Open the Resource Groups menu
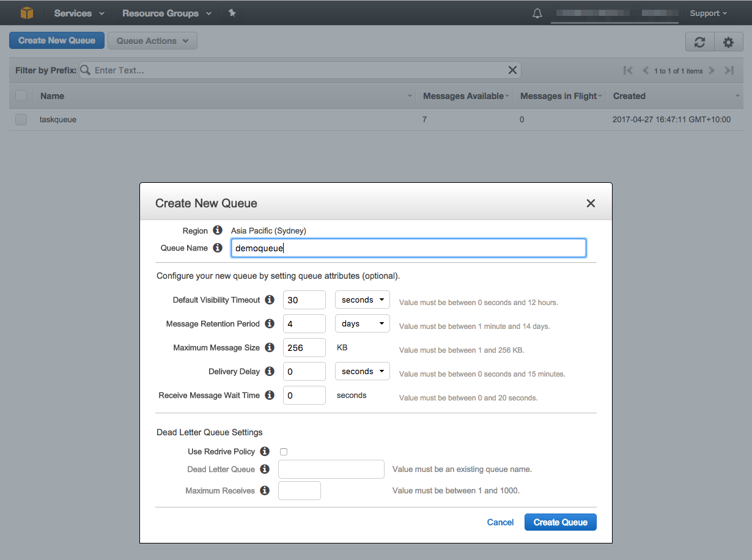 tap(166, 13)
